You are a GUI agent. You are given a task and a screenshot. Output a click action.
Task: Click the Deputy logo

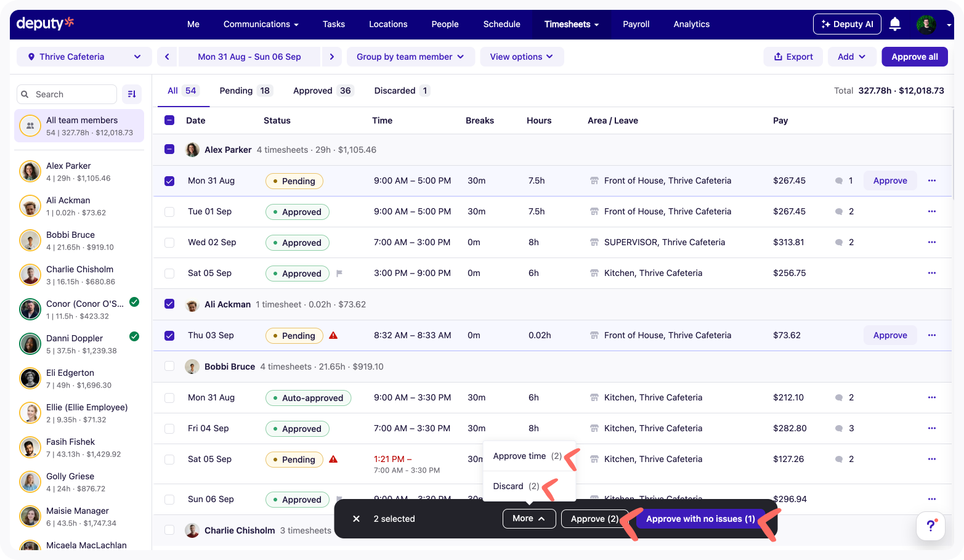[x=45, y=23]
